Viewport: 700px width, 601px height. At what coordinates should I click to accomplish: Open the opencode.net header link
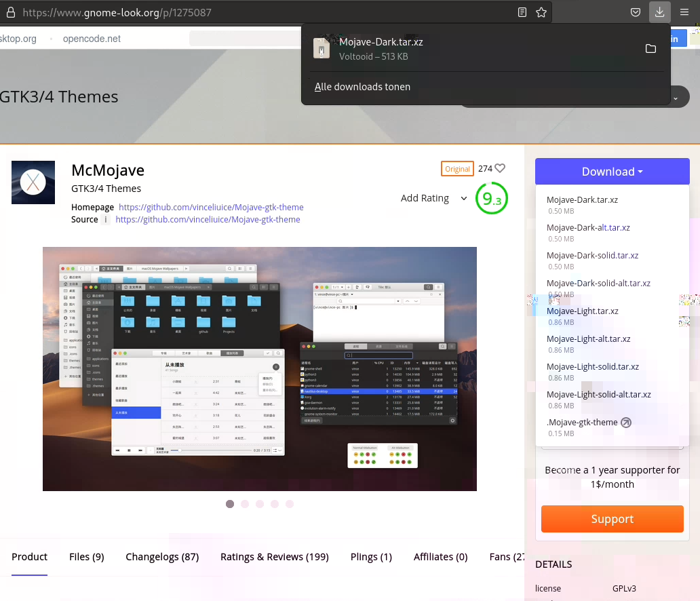pos(92,39)
